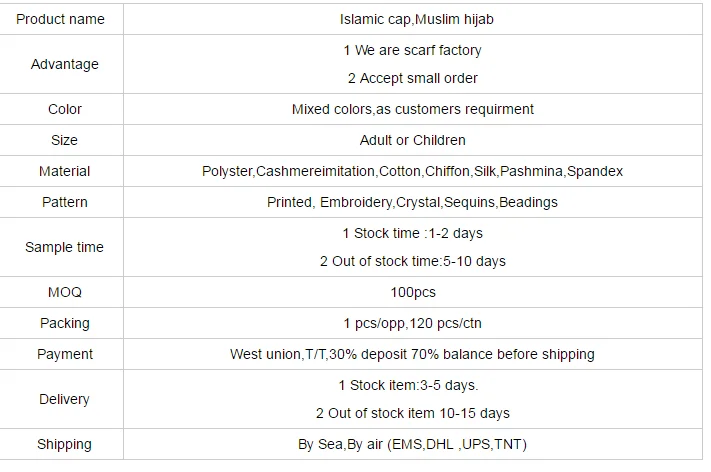Click the "Accept small order" line
Image resolution: width=711 pixels, height=472 pixels.
click(x=412, y=78)
